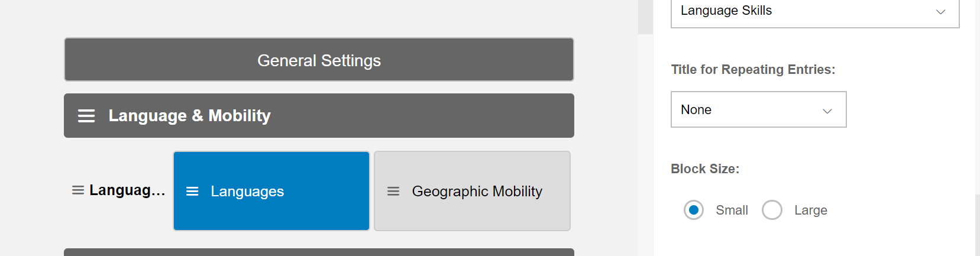The height and width of the screenshot is (256, 980).
Task: Select the Large block size radio button
Action: click(x=772, y=210)
